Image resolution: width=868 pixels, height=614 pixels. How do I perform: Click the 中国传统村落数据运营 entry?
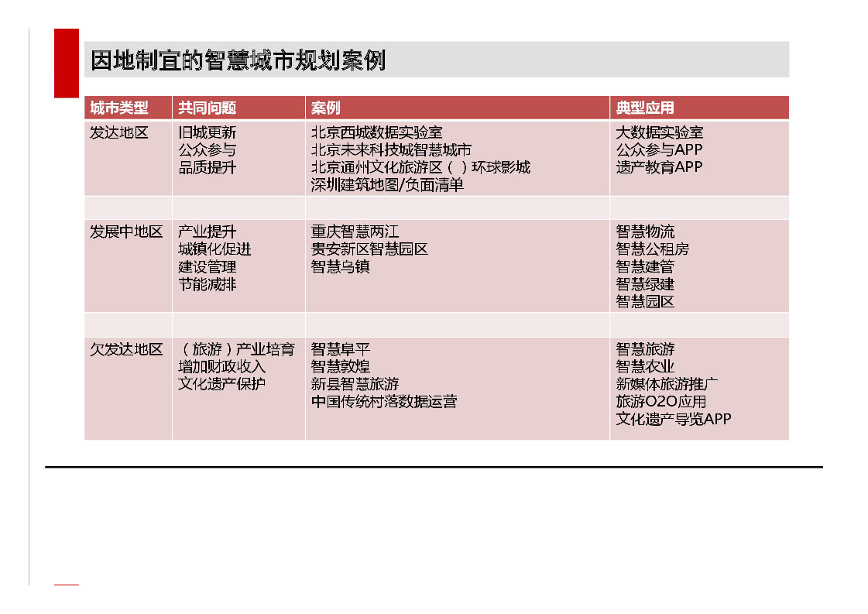point(383,401)
